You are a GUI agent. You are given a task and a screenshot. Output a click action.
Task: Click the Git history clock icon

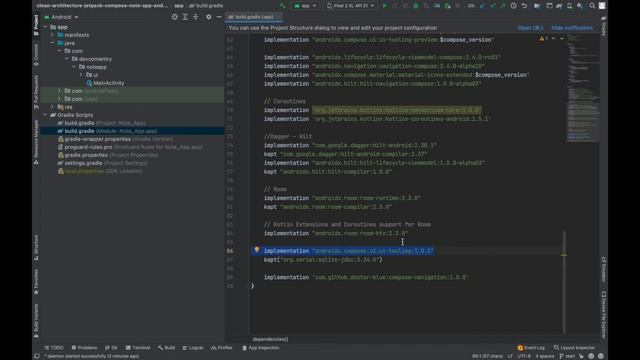click(513, 6)
